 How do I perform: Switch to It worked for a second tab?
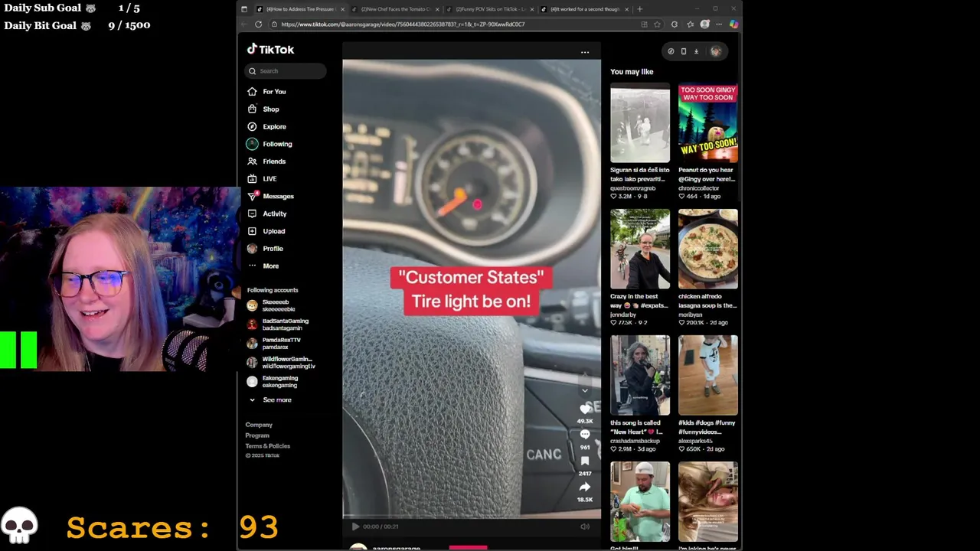(585, 9)
